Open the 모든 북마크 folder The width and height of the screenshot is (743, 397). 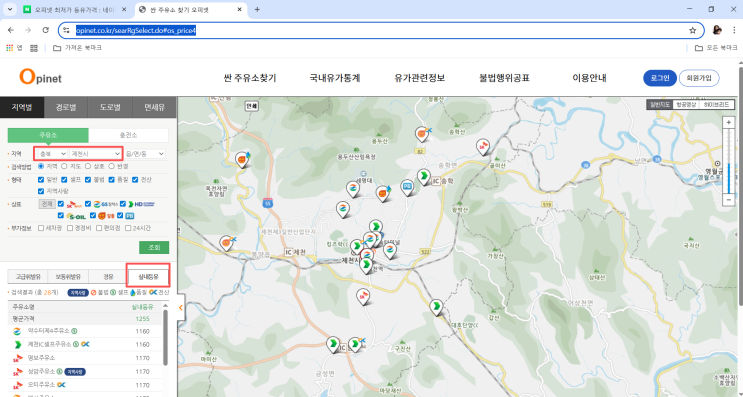tap(716, 48)
